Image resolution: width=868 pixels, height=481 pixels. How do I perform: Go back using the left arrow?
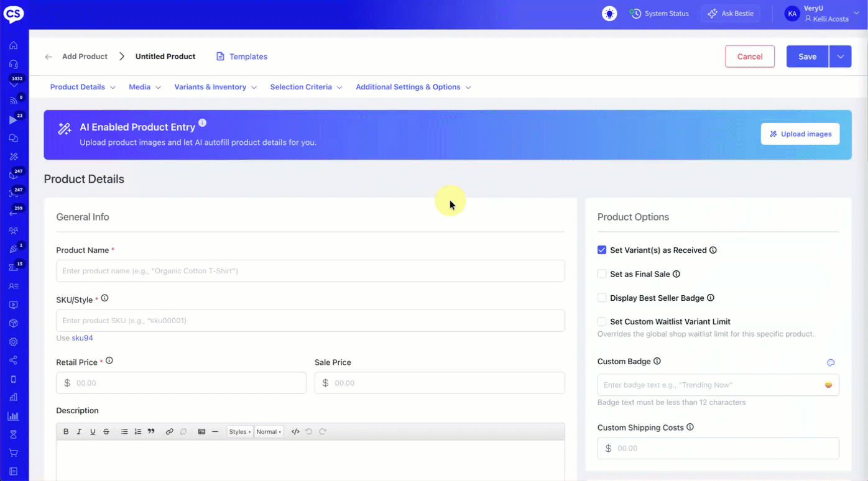click(48, 57)
